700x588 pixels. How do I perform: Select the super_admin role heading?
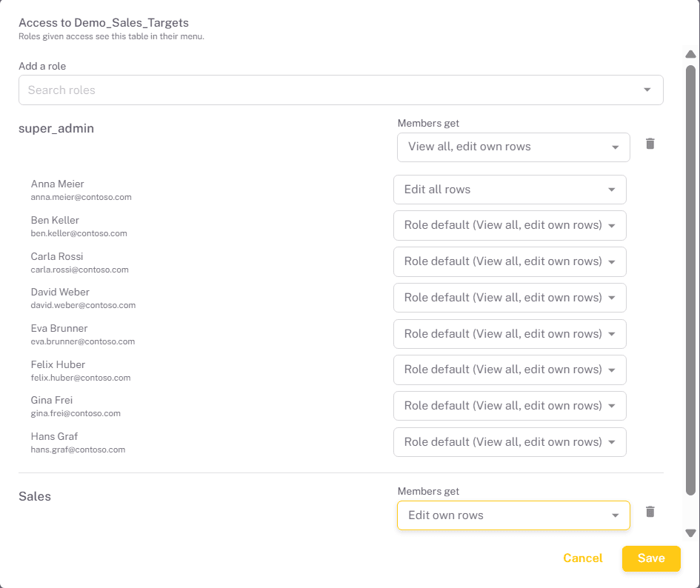point(56,129)
